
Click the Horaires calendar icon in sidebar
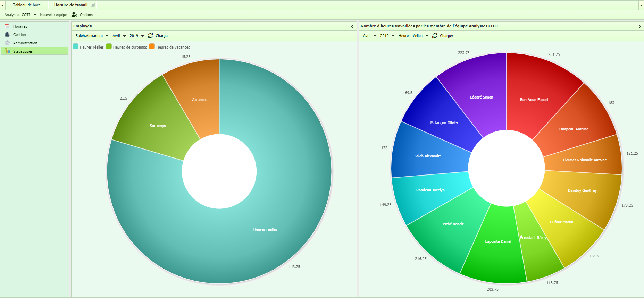[7, 26]
